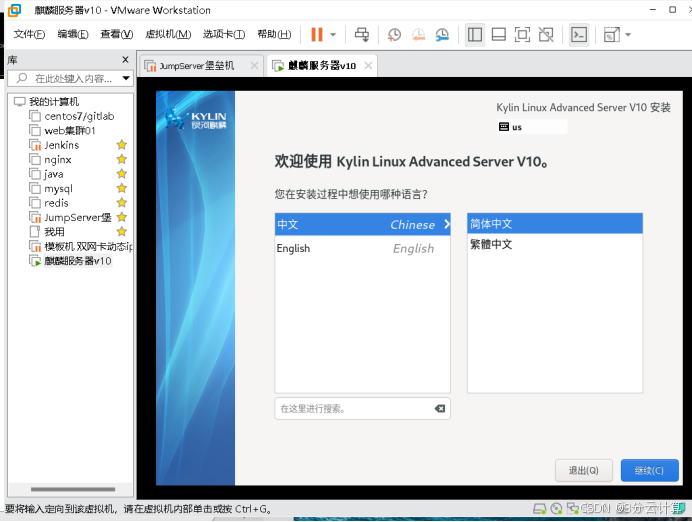The width and height of the screenshot is (692, 522).
Task: Choose 简体中文 locale
Action: tap(555, 224)
